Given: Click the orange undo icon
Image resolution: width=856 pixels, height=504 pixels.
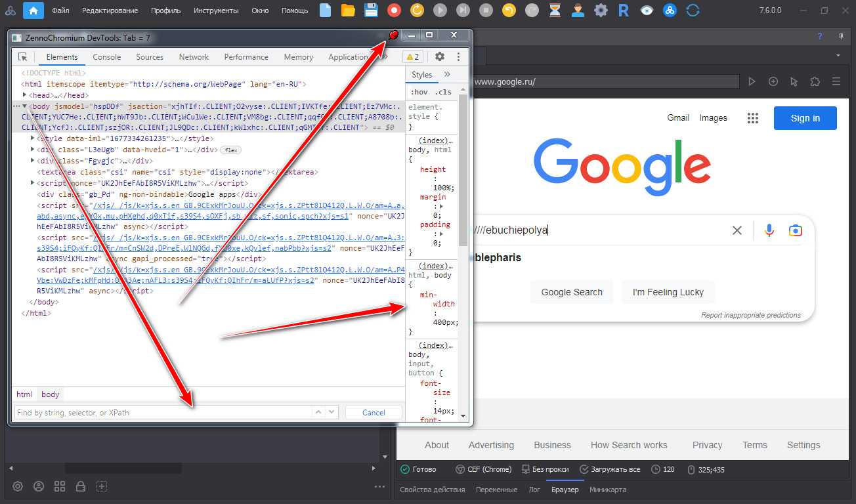Looking at the screenshot, I should [x=509, y=10].
